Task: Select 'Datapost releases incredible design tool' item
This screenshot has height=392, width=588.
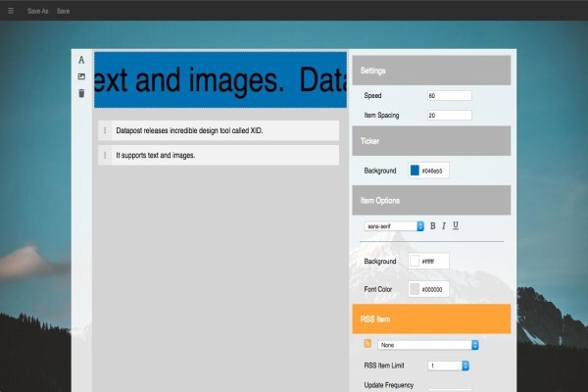Action: 219,130
